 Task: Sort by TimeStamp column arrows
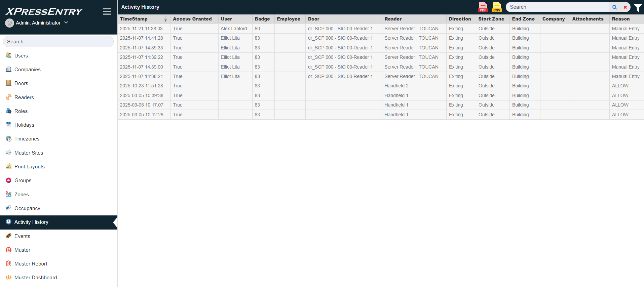point(165,19)
